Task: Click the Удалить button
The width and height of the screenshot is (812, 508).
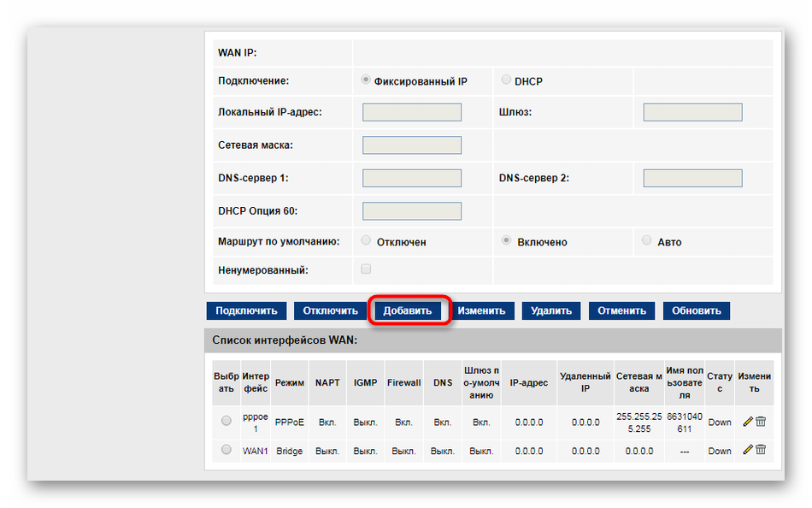Action: pos(551,310)
